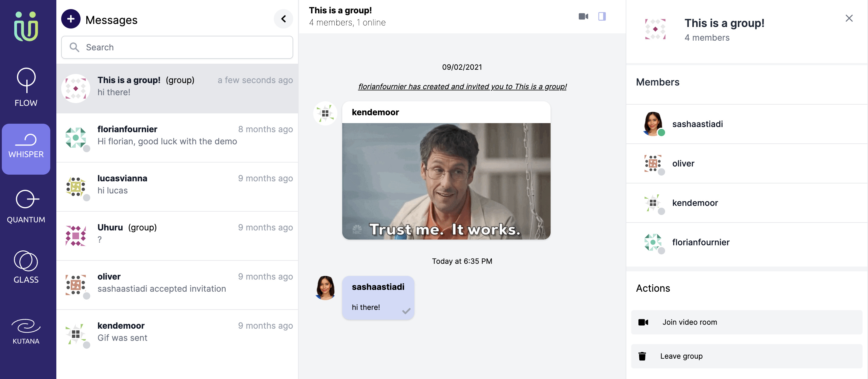Viewport: 868px width, 379px height.
Task: Focus the Search conversations field
Action: (x=177, y=47)
